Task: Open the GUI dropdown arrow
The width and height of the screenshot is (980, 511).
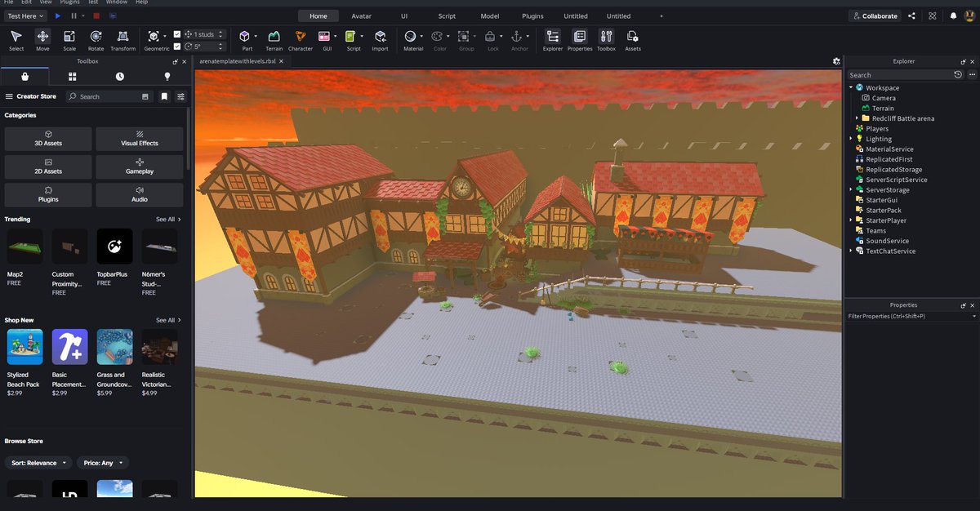Action: coord(335,37)
